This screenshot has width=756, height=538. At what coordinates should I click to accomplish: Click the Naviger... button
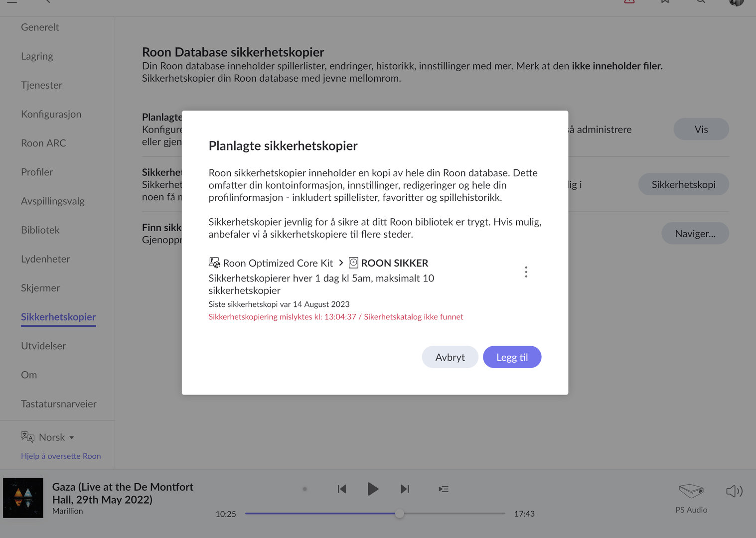pyautogui.click(x=695, y=233)
